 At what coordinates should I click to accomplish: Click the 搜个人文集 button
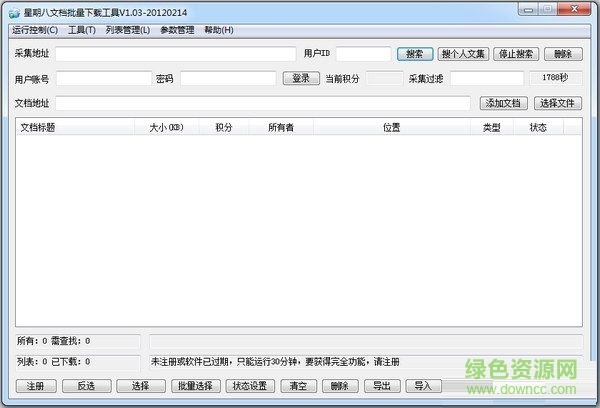pyautogui.click(x=463, y=54)
